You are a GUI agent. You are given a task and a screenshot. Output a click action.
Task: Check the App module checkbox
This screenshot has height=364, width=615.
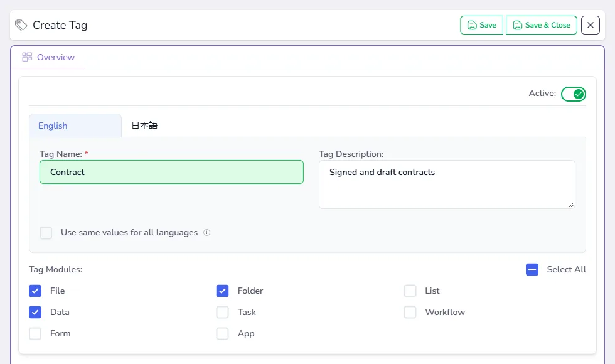[222, 333]
